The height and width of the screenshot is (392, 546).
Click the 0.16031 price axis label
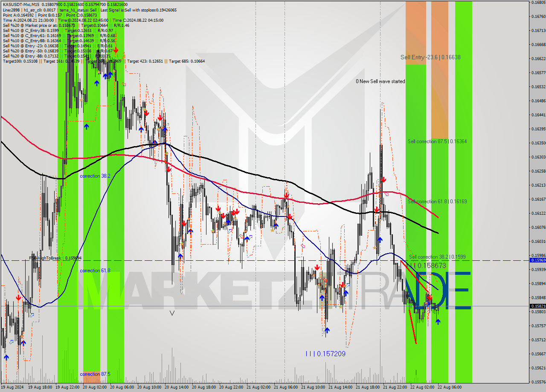click(x=538, y=241)
